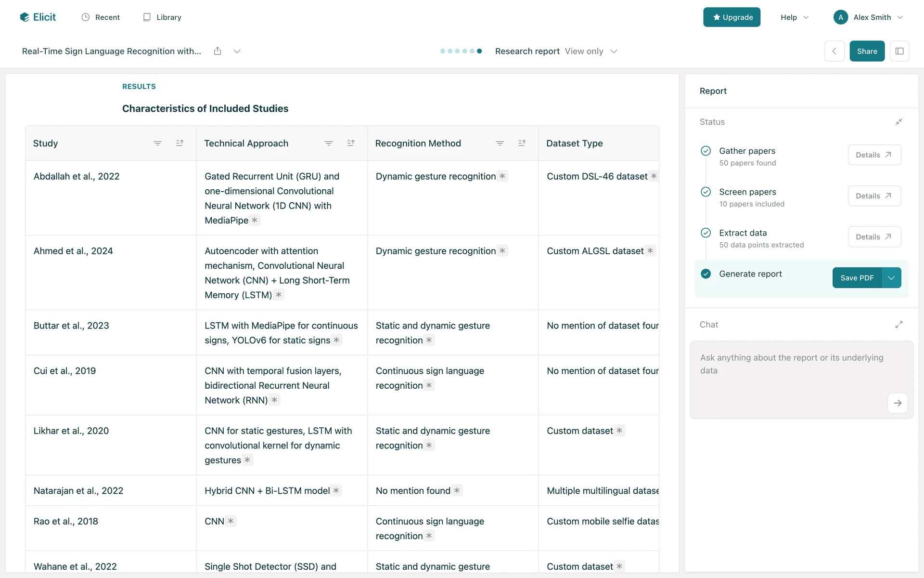Collapse the Status section

coord(898,122)
